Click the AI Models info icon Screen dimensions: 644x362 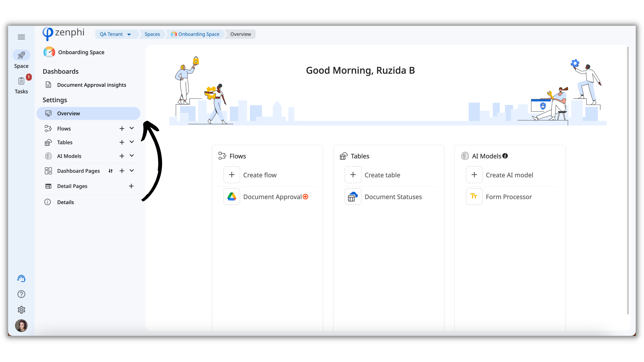[505, 156]
